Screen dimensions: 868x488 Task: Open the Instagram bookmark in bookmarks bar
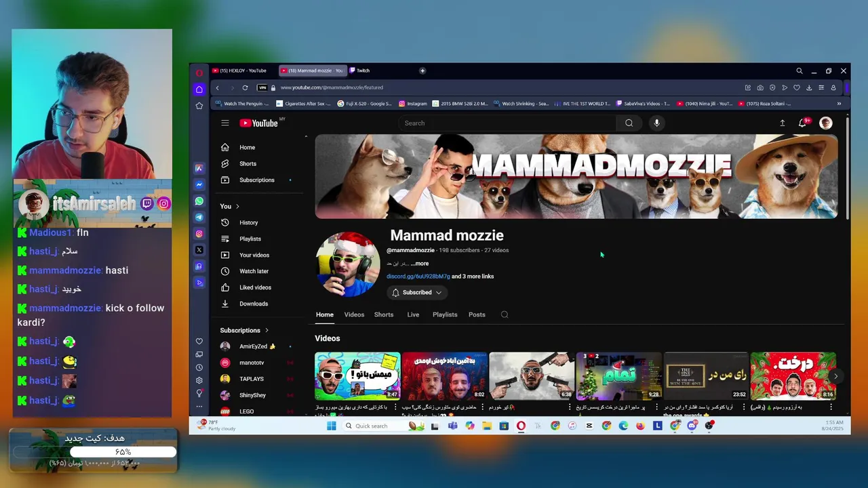pos(413,104)
